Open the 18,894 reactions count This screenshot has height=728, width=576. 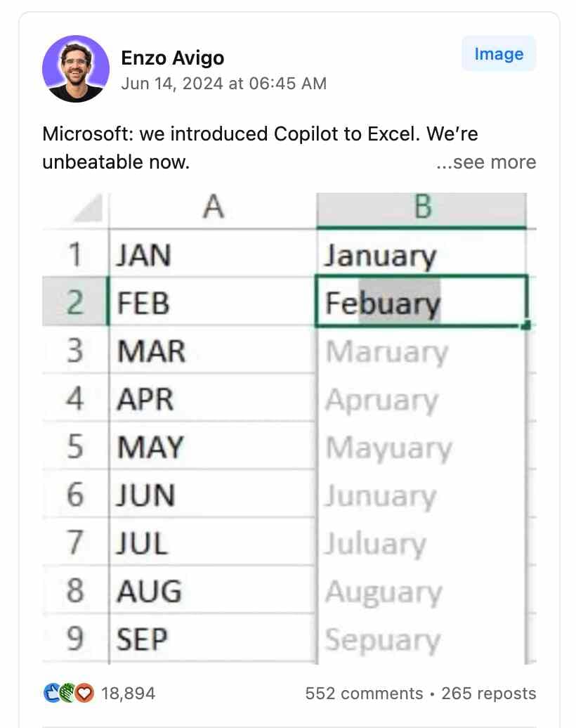click(x=128, y=693)
